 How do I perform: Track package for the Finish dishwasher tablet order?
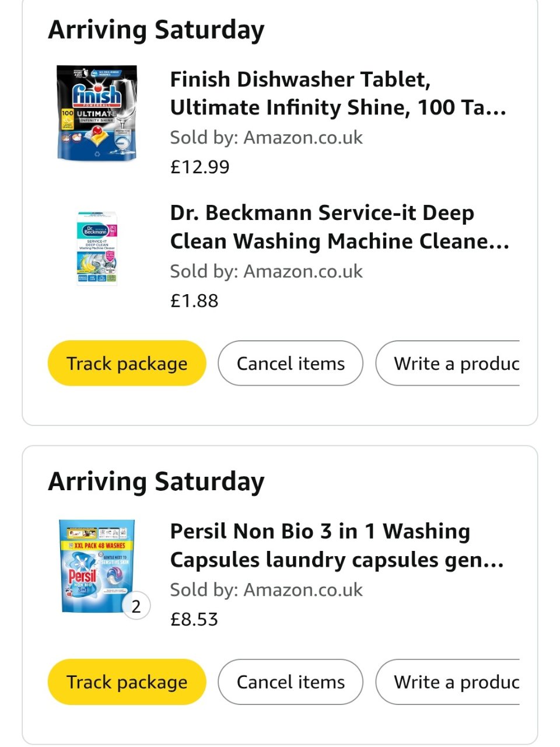coord(127,363)
